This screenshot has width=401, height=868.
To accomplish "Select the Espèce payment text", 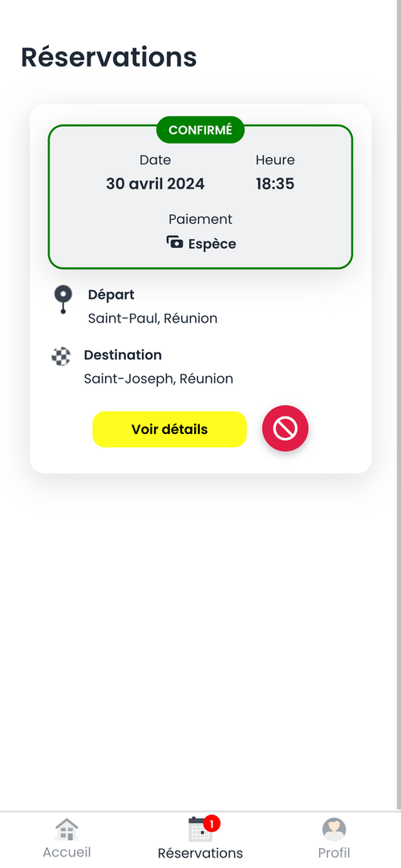I will (212, 244).
